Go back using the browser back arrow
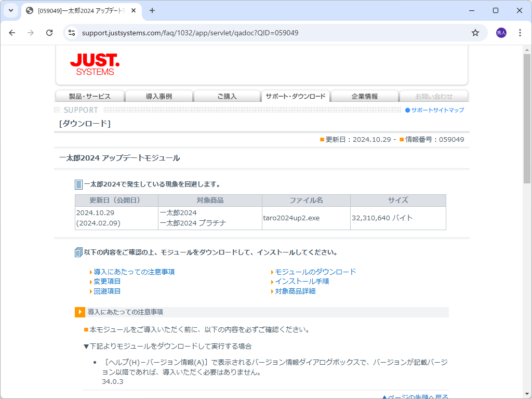Screen dimensions: 532x399 tap(12, 32)
